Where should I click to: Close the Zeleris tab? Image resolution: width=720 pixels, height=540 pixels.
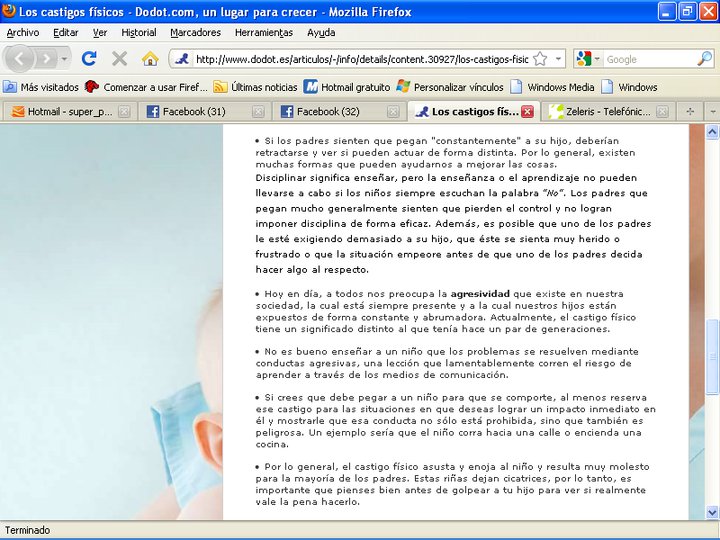point(662,112)
